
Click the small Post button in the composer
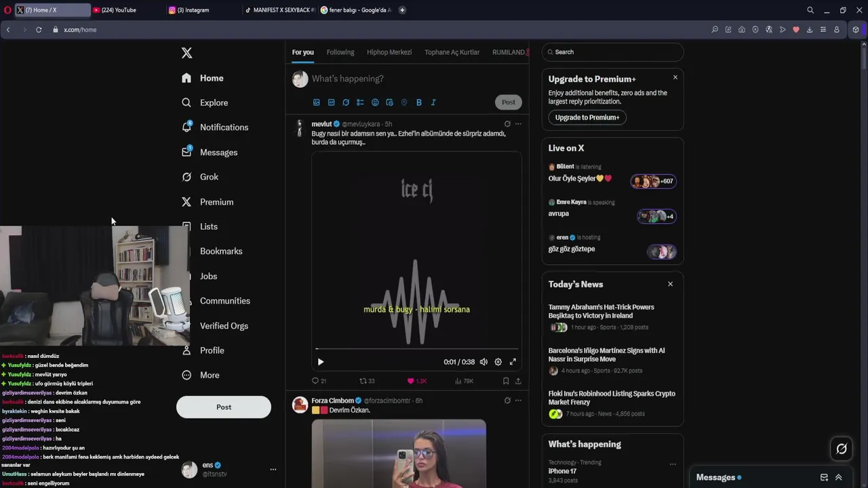(x=508, y=102)
